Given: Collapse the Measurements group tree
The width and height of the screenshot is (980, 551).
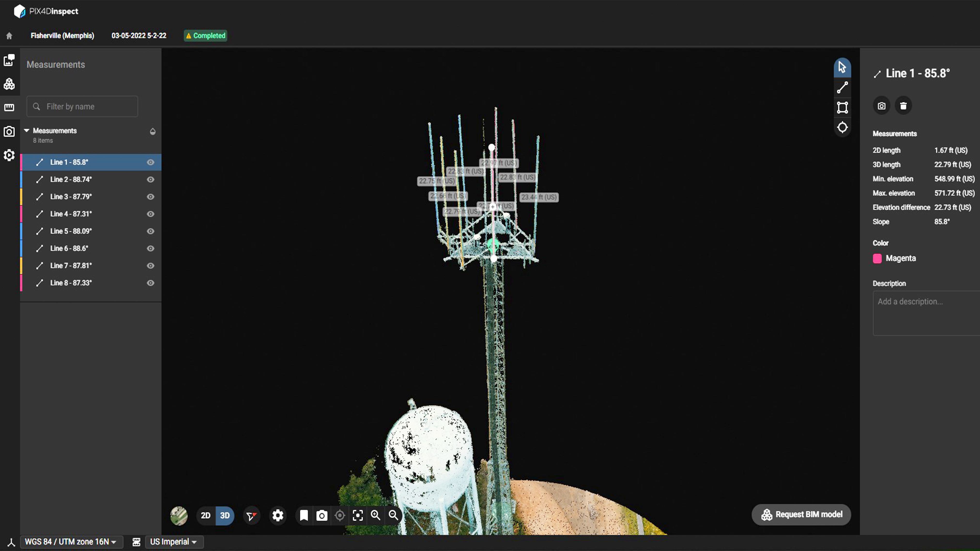Looking at the screenshot, I should tap(27, 130).
